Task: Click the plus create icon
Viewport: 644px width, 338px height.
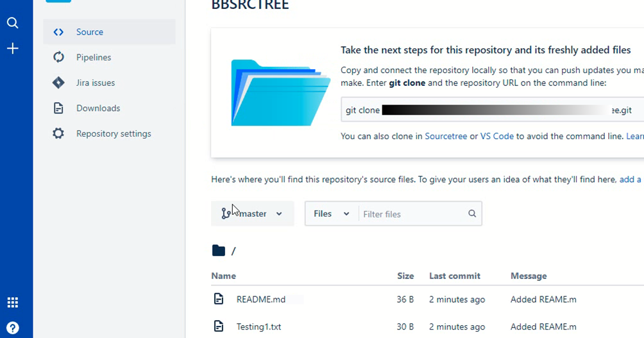Action: click(12, 49)
